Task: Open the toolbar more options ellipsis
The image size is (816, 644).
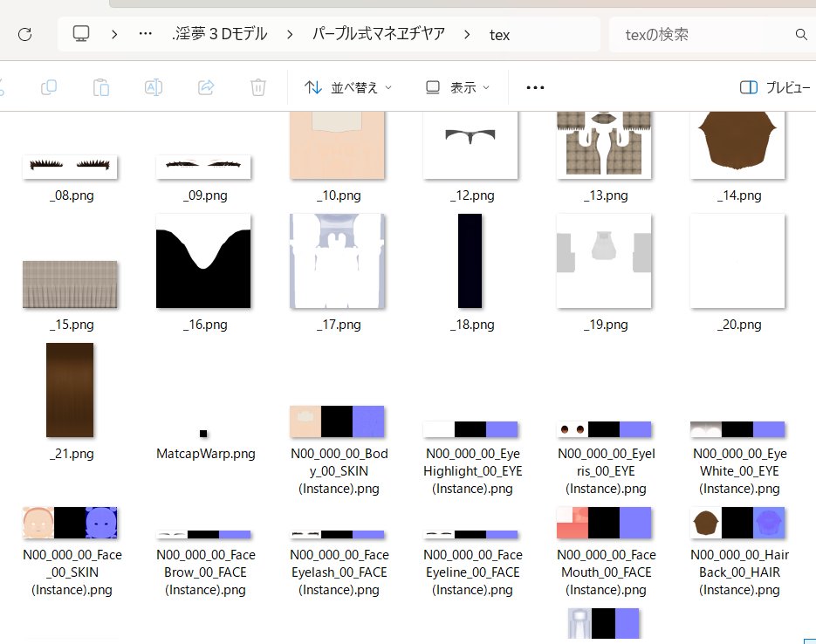Action: 535,87
